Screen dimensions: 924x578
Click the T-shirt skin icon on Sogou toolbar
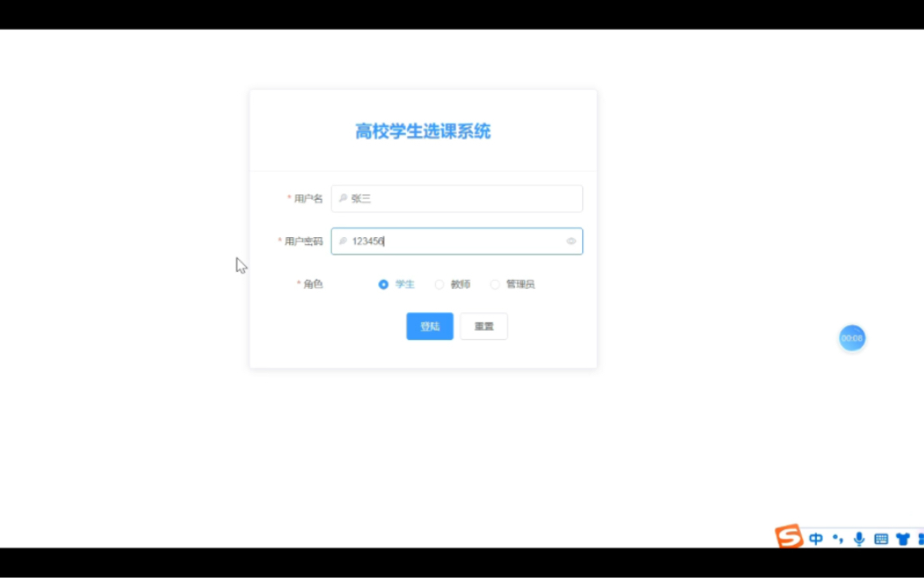903,538
